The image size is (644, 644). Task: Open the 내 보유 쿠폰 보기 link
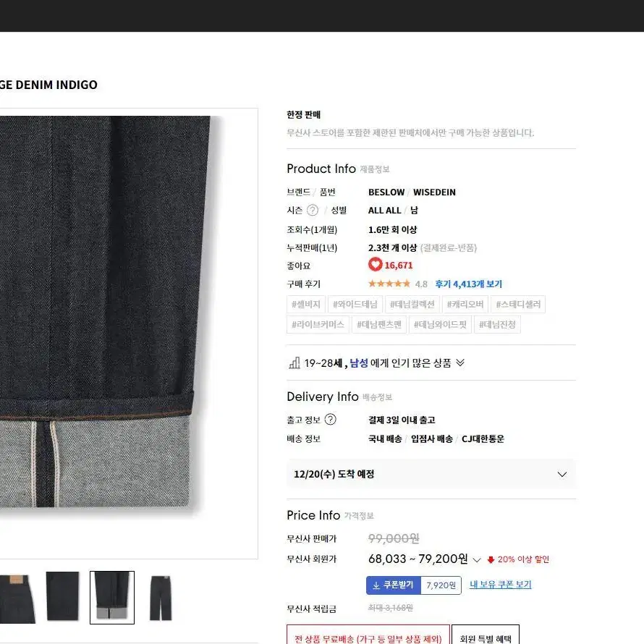pyautogui.click(x=500, y=585)
